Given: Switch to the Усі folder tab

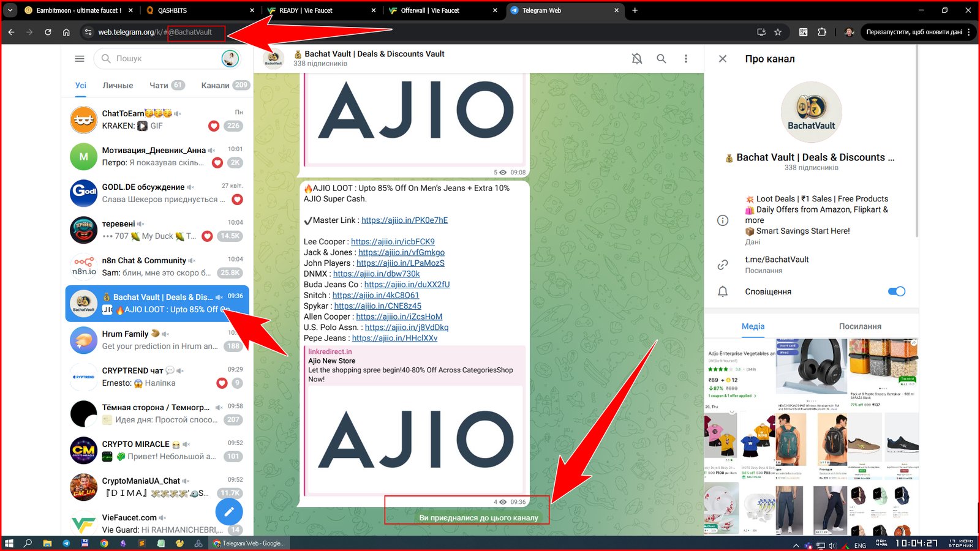Looking at the screenshot, I should 81,86.
